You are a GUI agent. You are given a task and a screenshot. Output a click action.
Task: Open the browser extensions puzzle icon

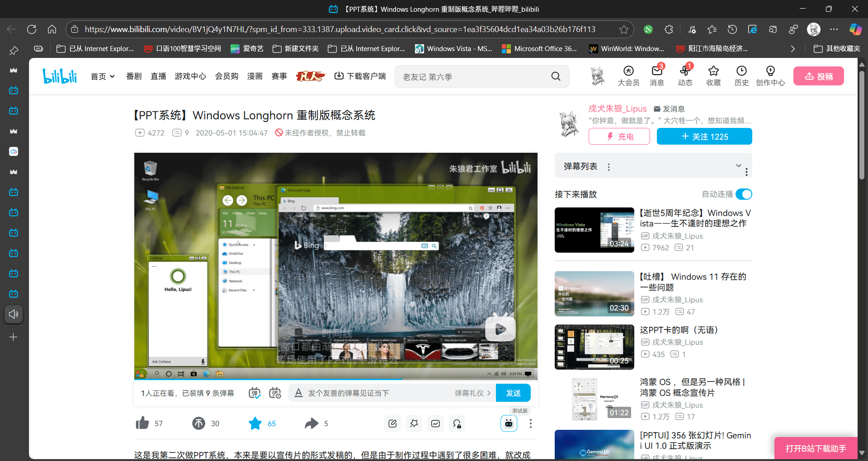tap(669, 29)
